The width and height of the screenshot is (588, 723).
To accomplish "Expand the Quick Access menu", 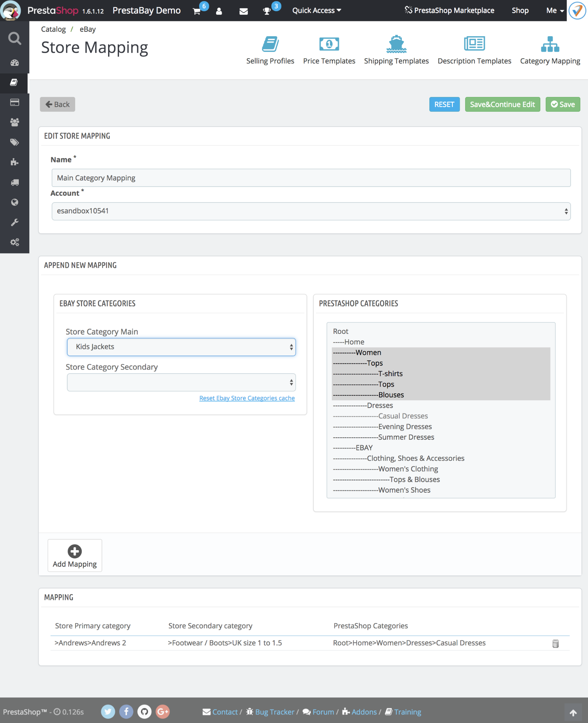I will [317, 10].
